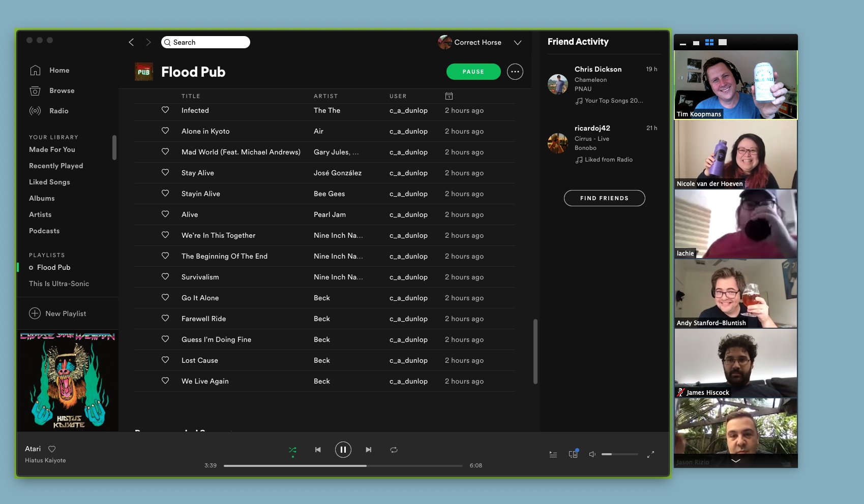Click the Correct Horse profile avatar
Image resolution: width=864 pixels, height=504 pixels.
click(445, 42)
